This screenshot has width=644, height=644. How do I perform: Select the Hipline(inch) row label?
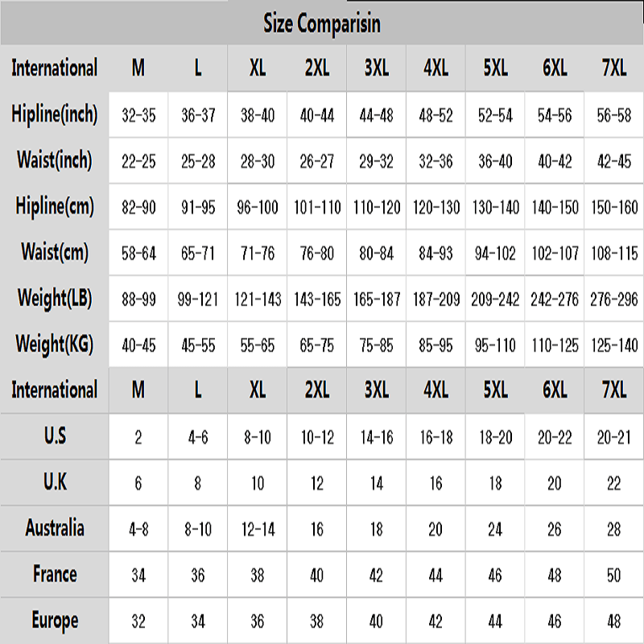[x=55, y=114]
